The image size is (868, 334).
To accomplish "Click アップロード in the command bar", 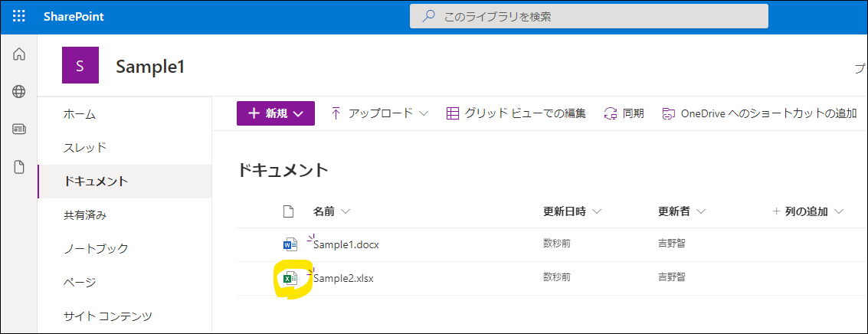I will tap(380, 113).
